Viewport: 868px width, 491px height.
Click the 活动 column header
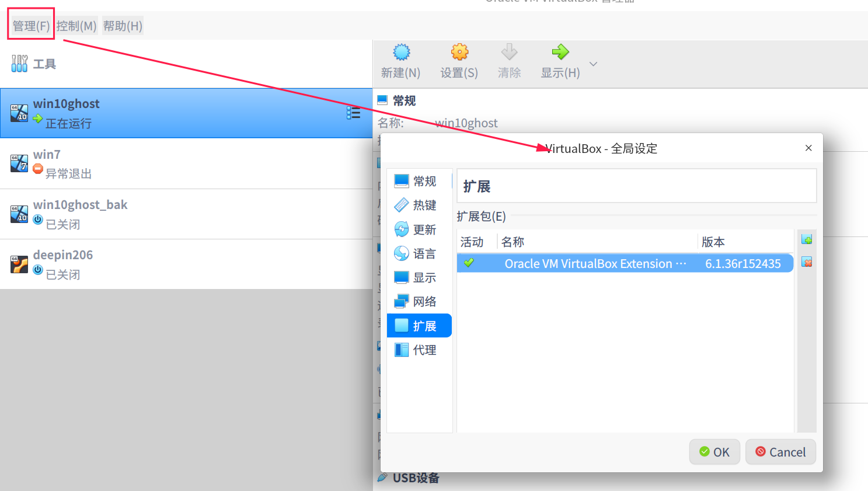pos(472,242)
